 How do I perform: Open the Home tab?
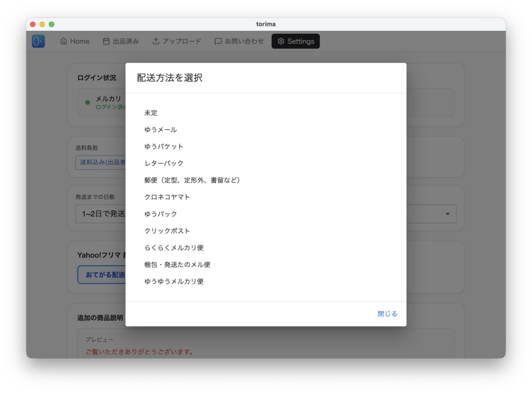tap(75, 42)
